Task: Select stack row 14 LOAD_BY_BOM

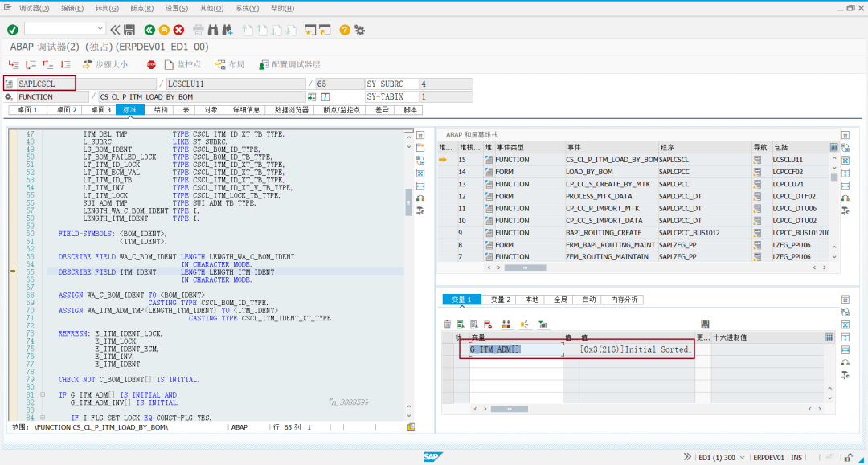Action: (x=635, y=172)
